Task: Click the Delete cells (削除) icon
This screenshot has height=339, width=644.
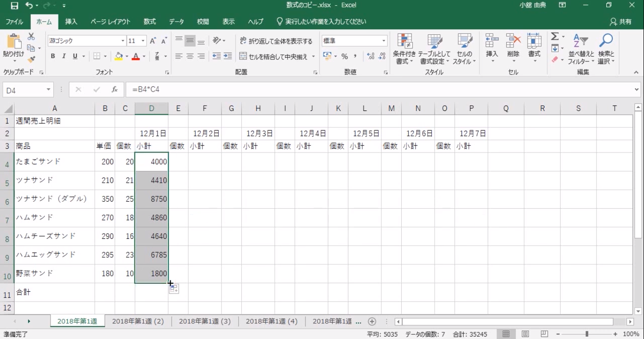Action: point(513,41)
